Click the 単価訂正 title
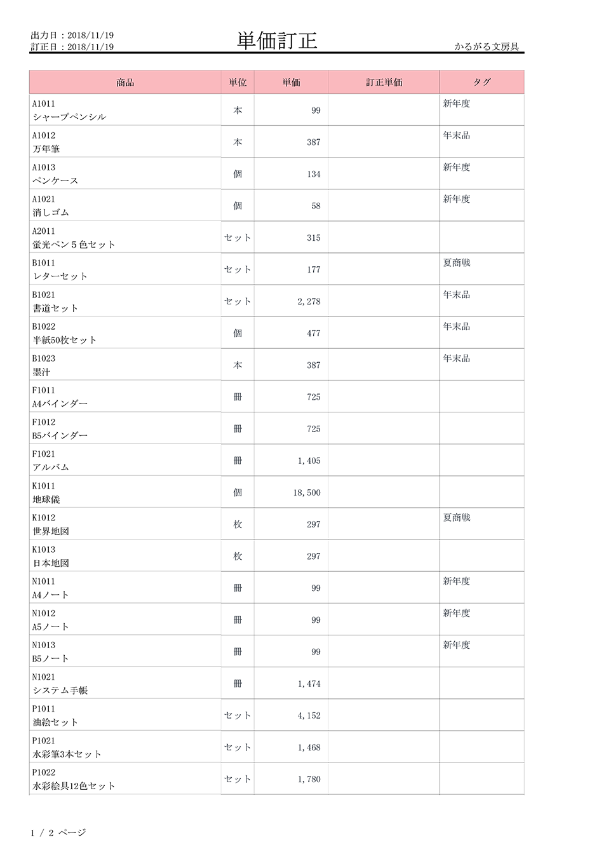 (x=277, y=41)
